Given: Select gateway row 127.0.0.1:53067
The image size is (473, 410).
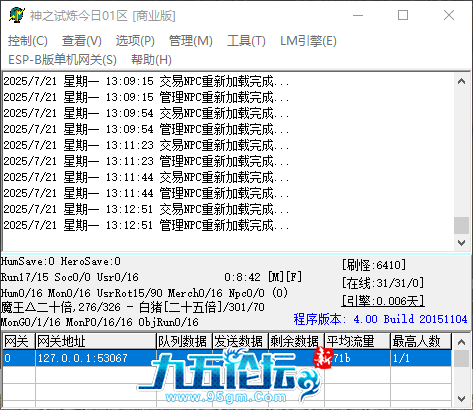Looking at the screenshot, I should 227,358.
